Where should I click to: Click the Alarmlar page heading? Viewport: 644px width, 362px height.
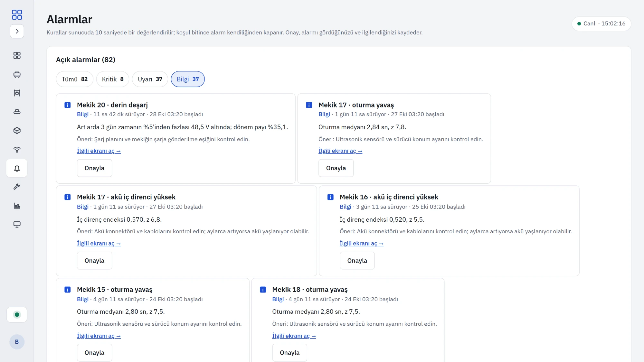click(70, 19)
